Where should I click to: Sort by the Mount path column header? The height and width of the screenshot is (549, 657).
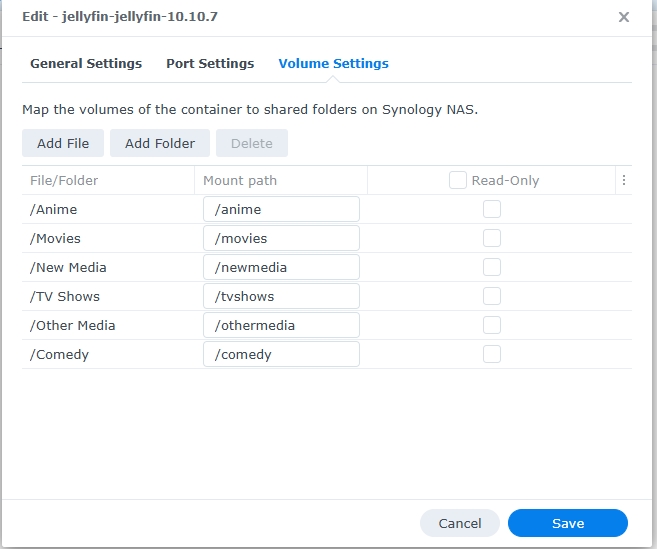pyautogui.click(x=240, y=181)
